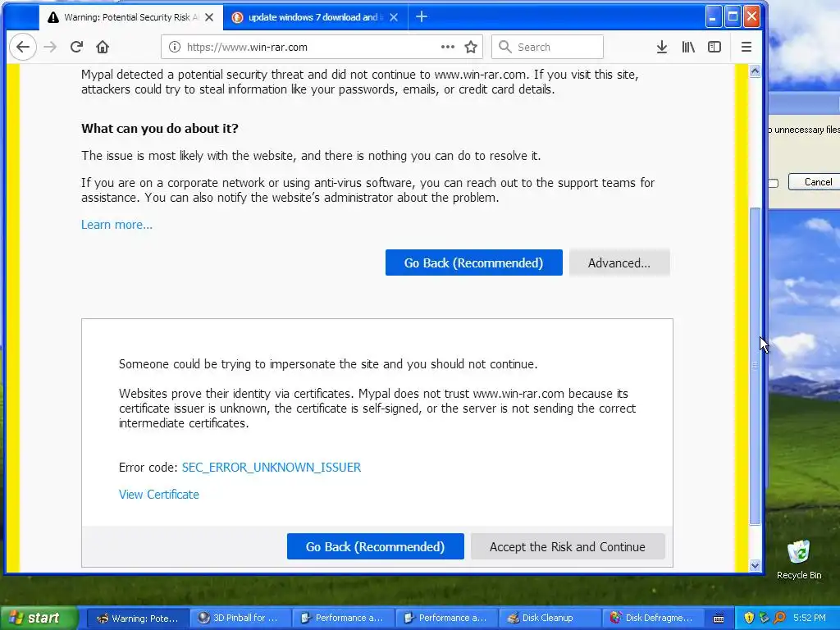Select the Warning: Pote... taskbar button
This screenshot has height=630, width=840.
(137, 618)
